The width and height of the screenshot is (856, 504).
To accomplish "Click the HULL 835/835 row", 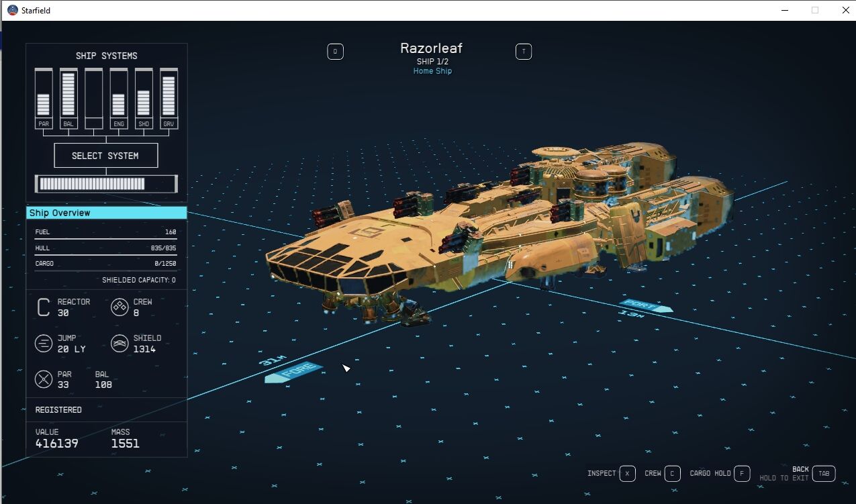I will 106,248.
